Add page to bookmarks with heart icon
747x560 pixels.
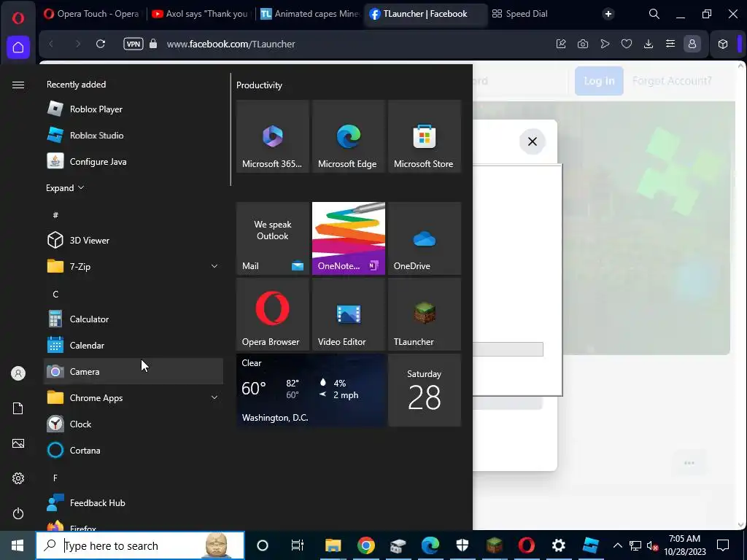pyautogui.click(x=627, y=44)
